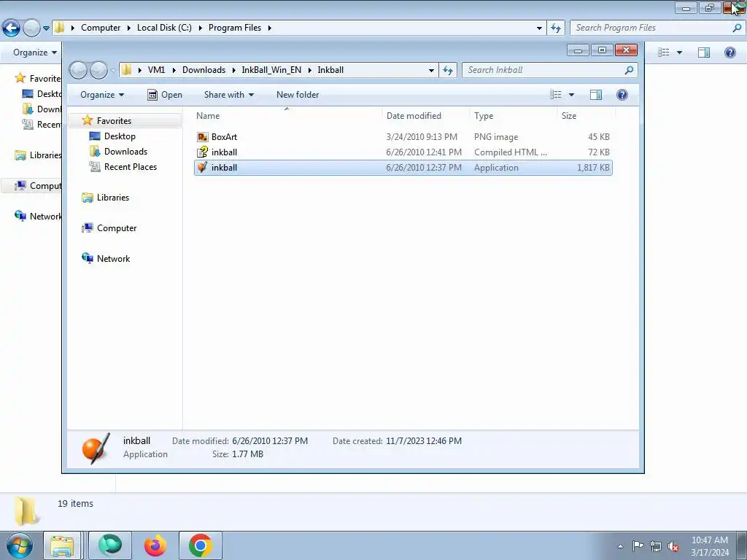The height and width of the screenshot is (560, 747).
Task: Change view icon in Program Files window
Action: click(x=664, y=52)
